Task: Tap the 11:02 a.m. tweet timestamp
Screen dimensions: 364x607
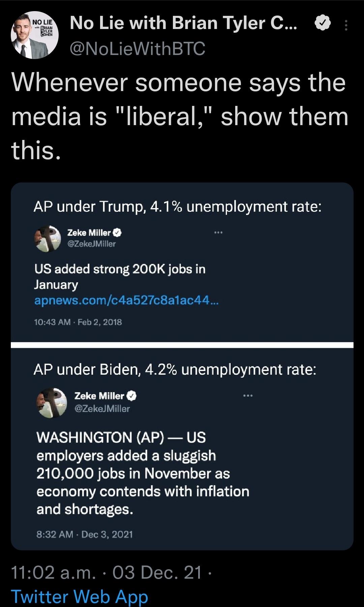Action: tap(53, 573)
